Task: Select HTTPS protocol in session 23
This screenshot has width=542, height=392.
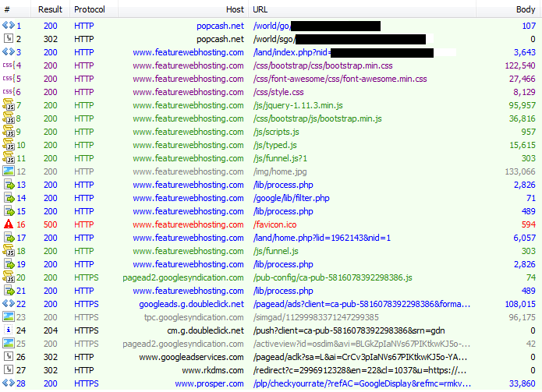Action: (87, 317)
